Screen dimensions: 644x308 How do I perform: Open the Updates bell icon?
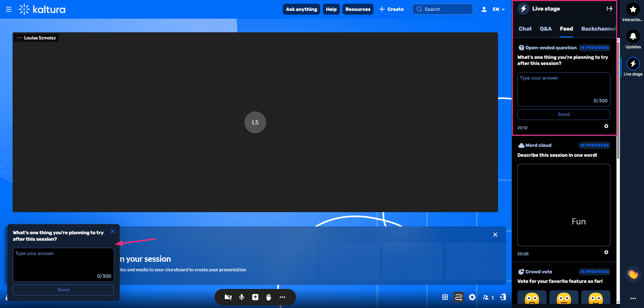coord(633,37)
